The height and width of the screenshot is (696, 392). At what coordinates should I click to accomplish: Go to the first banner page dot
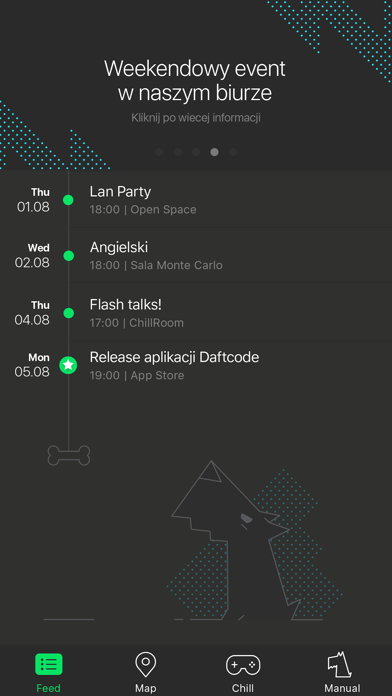(159, 152)
